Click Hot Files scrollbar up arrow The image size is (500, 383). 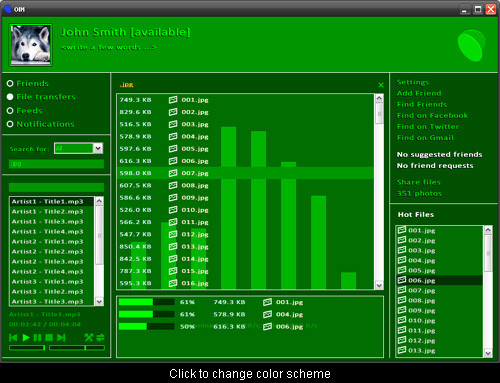click(488, 230)
